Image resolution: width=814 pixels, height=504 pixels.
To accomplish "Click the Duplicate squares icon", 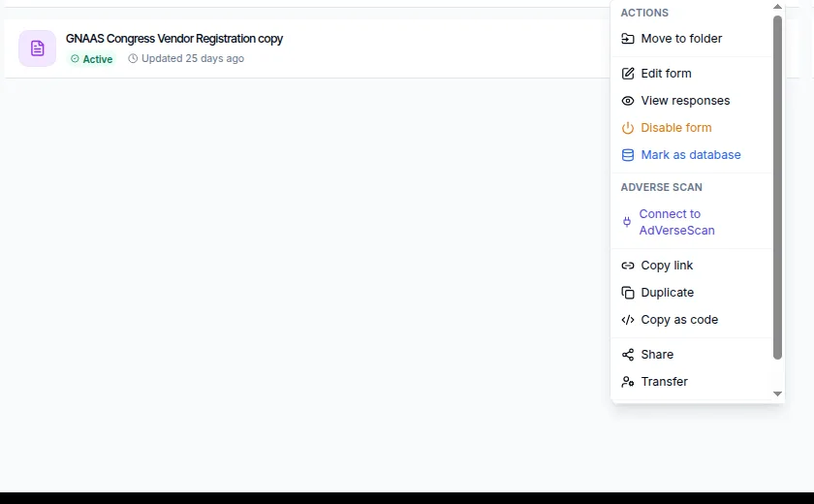I will pyautogui.click(x=628, y=293).
